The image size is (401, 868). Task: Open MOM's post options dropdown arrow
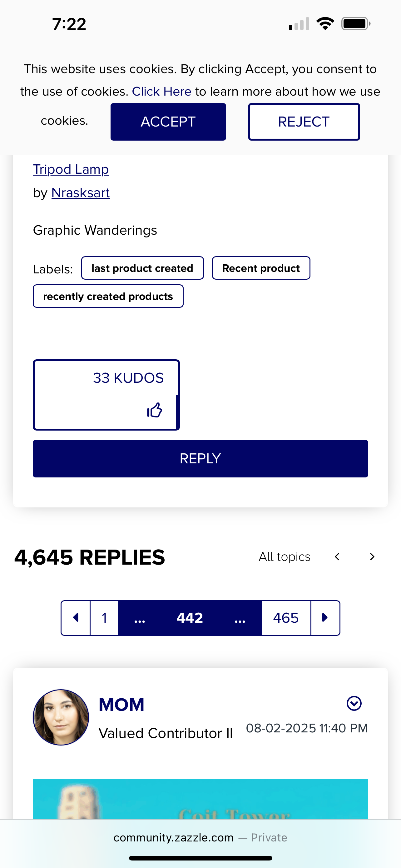[354, 703]
